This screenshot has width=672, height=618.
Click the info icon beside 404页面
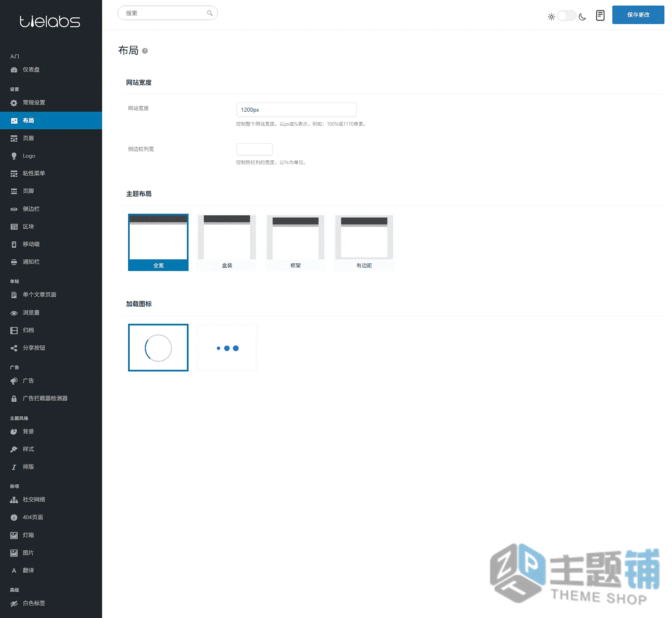pos(14,518)
